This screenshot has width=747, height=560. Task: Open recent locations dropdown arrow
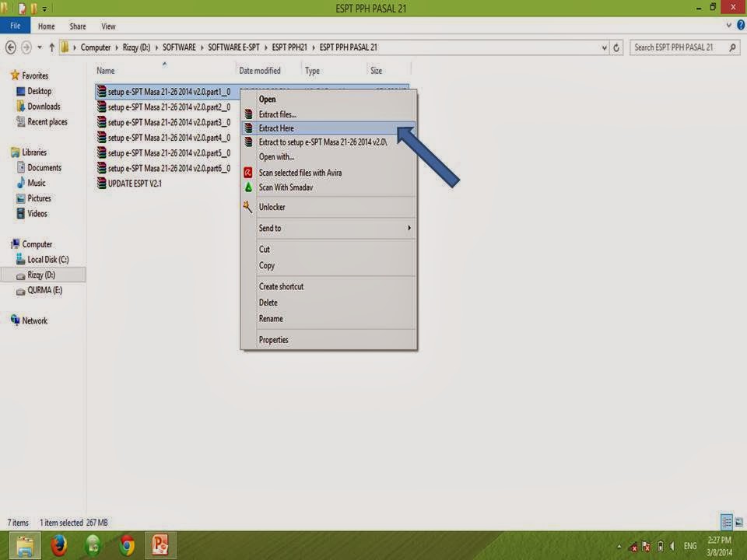40,47
